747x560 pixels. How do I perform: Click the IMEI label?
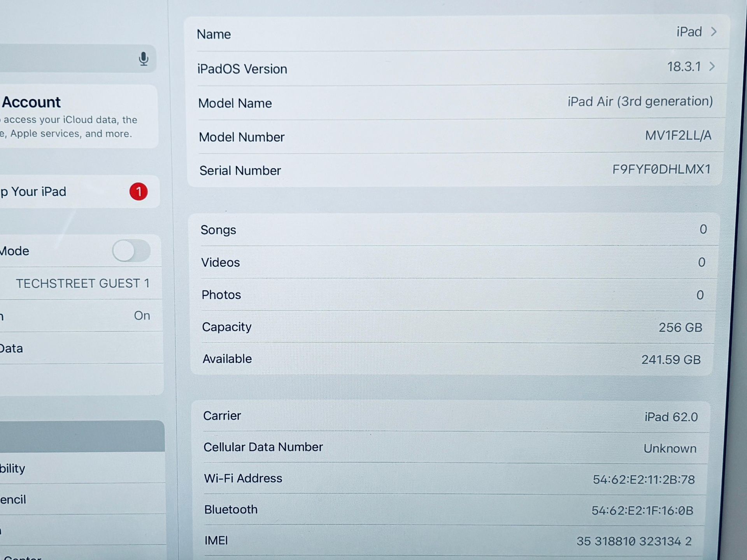click(x=216, y=541)
